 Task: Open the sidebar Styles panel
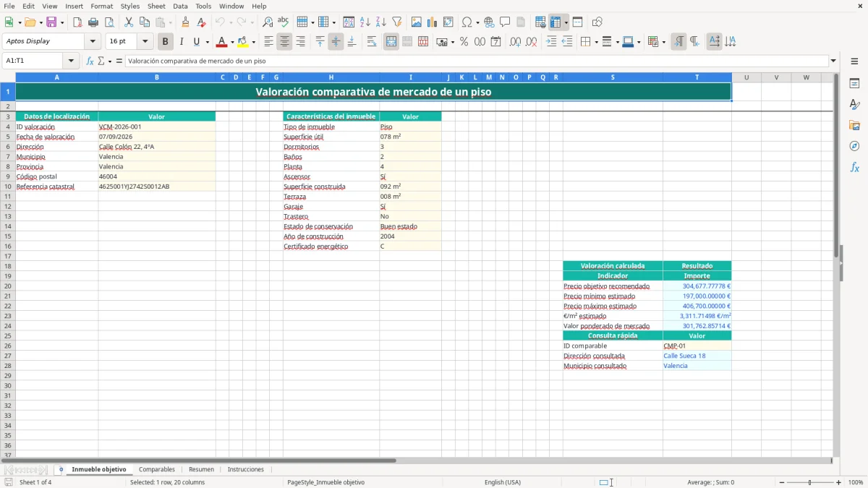(854, 105)
